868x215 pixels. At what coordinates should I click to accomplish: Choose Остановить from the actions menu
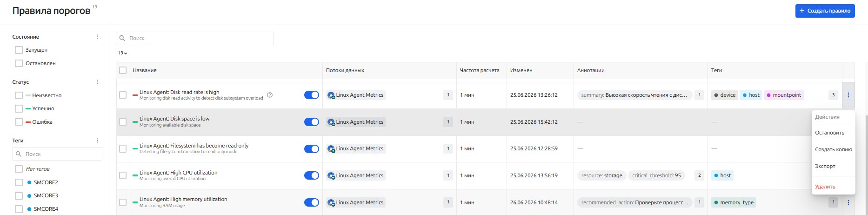point(833,133)
